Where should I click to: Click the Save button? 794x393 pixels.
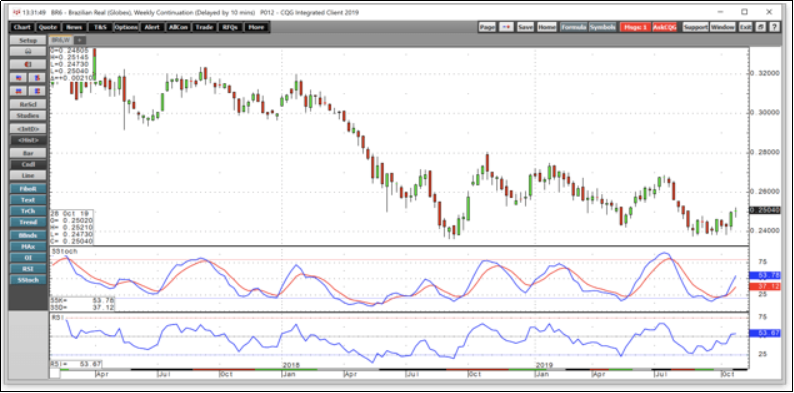coord(525,27)
